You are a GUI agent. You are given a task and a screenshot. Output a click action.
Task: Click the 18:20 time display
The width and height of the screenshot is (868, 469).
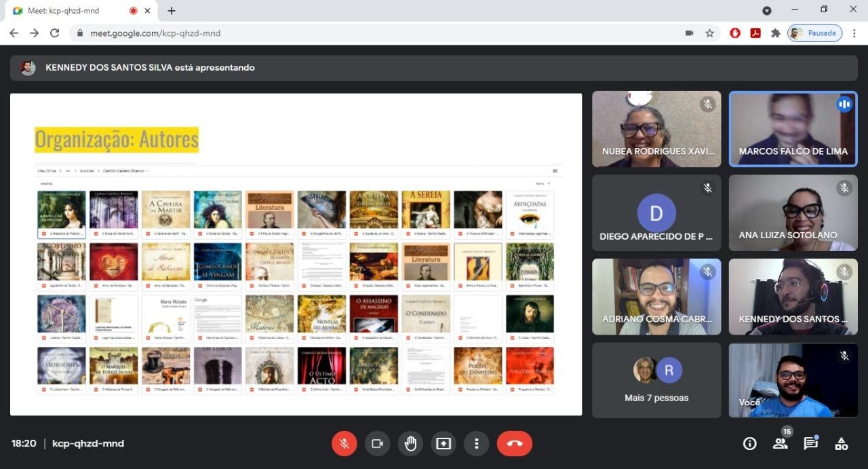coord(24,443)
